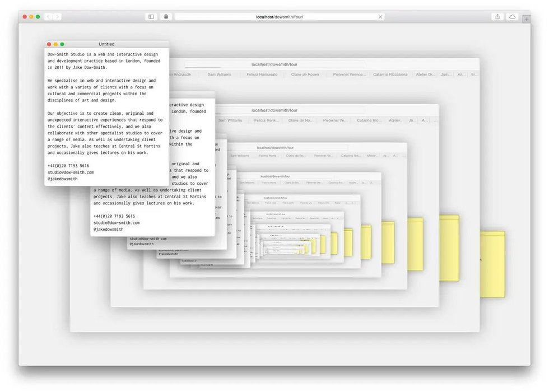This screenshot has width=549, height=392.
Task: Click the address bar in the third nested browser
Action: pos(275,148)
